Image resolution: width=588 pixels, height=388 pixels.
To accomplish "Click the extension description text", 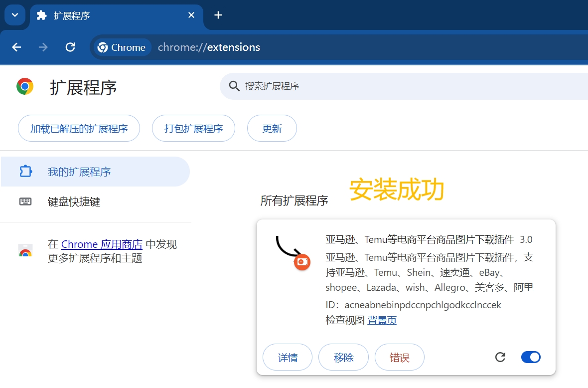I will [430, 272].
